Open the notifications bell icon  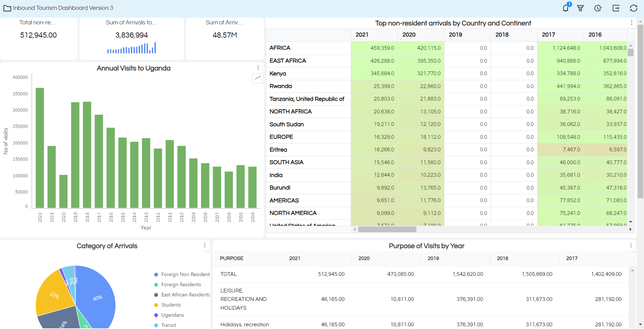tap(566, 8)
